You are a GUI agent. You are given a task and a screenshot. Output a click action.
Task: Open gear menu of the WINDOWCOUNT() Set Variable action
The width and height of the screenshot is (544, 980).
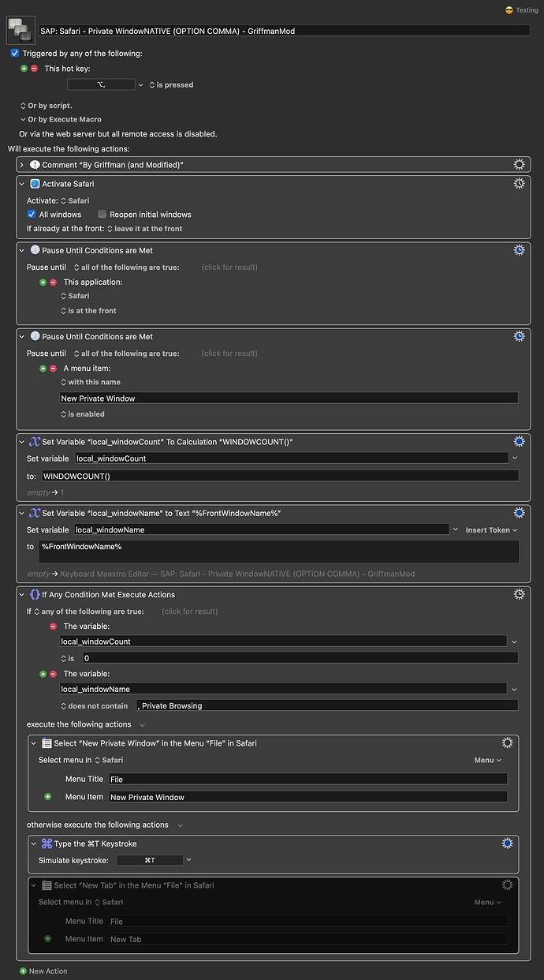(x=519, y=442)
